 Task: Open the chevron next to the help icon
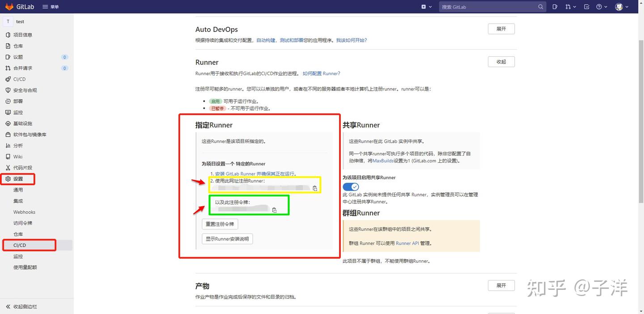(x=606, y=7)
